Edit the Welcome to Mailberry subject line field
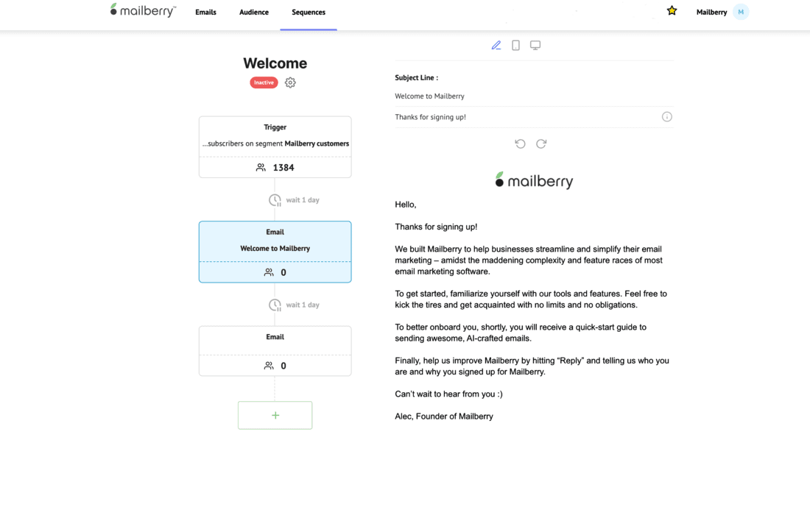This screenshot has height=532, width=810. [x=526, y=96]
